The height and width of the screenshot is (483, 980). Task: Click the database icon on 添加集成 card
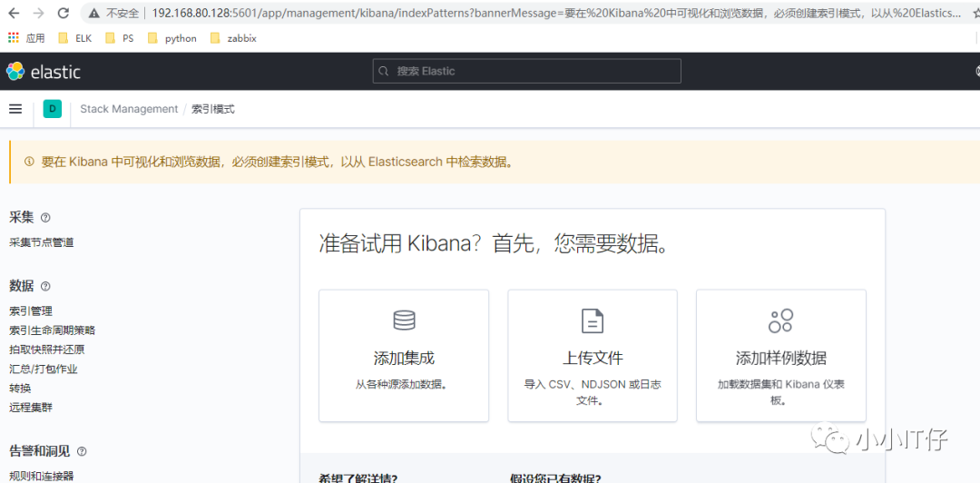[x=404, y=320]
